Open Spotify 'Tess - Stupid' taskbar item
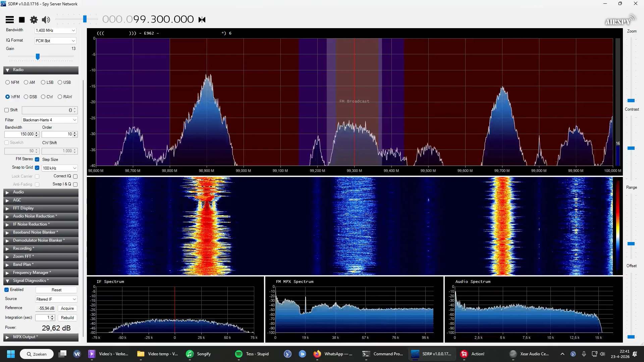The width and height of the screenshot is (644, 362). click(x=252, y=354)
